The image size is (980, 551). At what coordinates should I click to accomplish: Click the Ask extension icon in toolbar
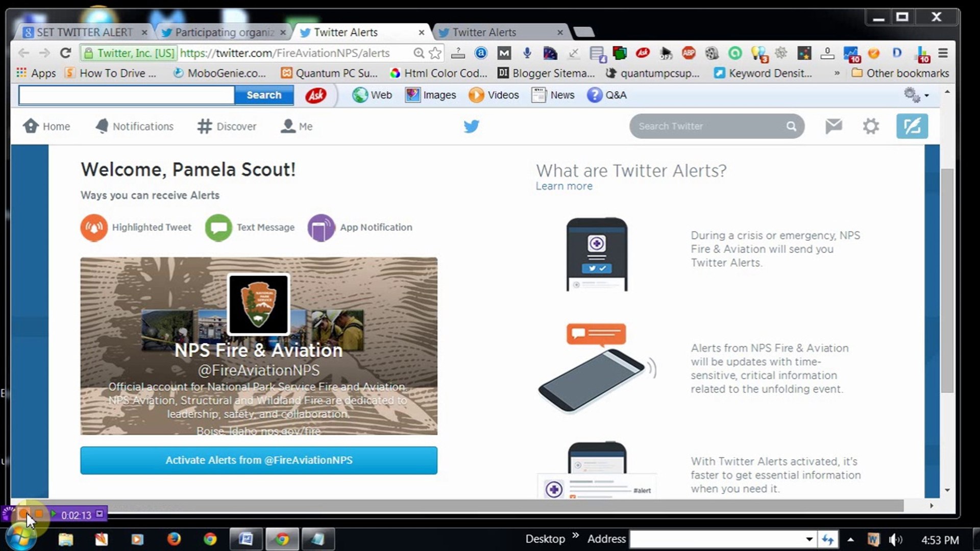643,53
